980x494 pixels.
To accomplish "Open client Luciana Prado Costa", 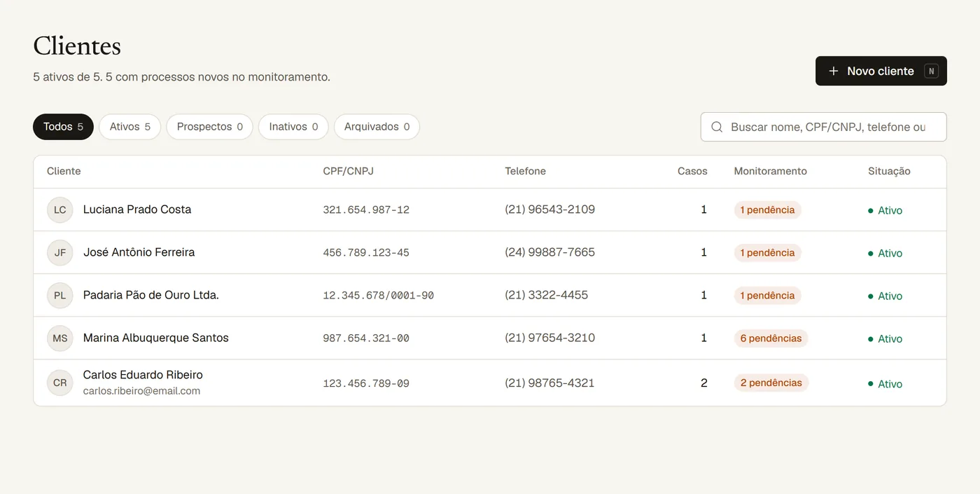I will point(137,210).
